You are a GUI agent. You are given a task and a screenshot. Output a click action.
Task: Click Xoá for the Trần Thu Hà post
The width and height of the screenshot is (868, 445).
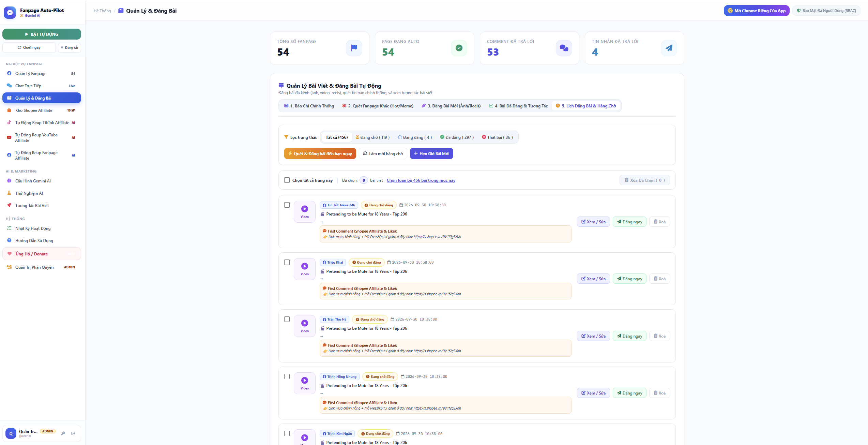point(659,336)
